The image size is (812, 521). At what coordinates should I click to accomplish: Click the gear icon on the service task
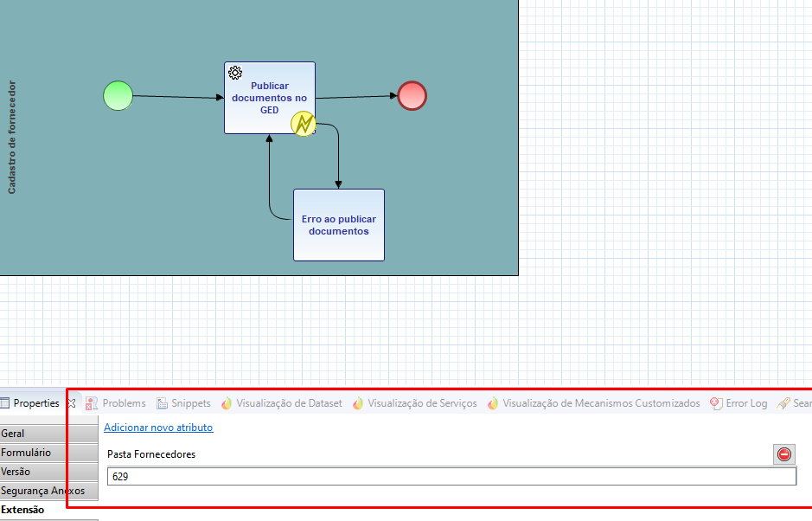[235, 73]
